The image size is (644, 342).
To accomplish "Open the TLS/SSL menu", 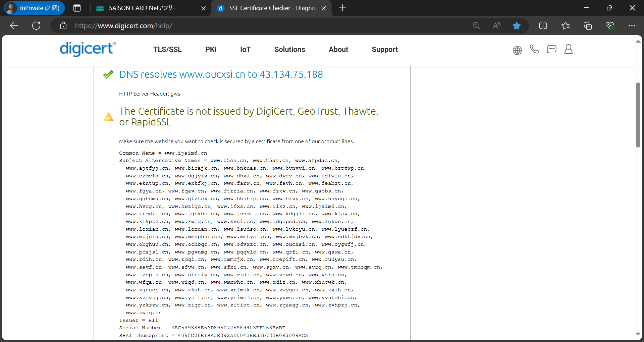I will [x=167, y=50].
